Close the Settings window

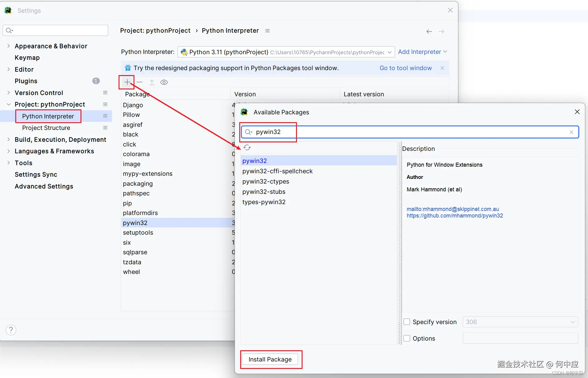click(450, 10)
